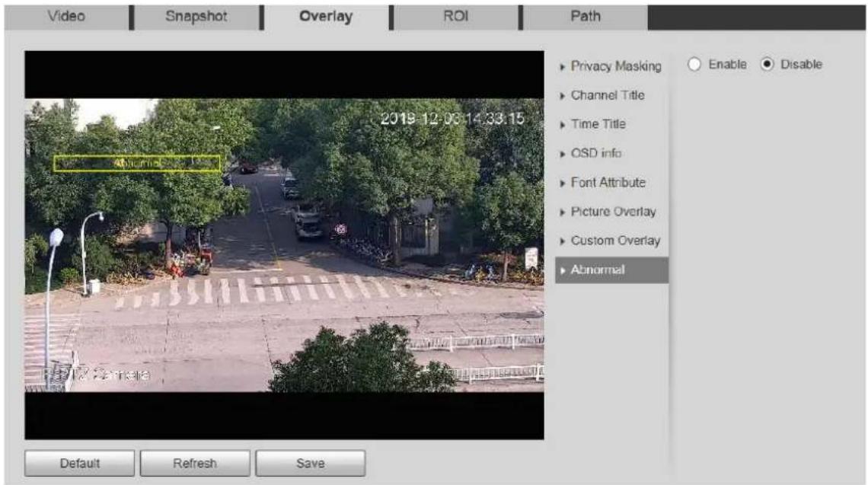Select the Overlay tab
This screenshot has width=868, height=485.
click(x=326, y=17)
